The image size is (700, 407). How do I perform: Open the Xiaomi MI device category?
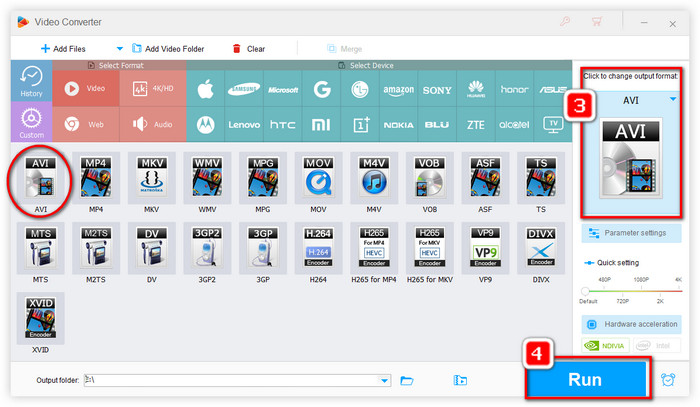point(321,125)
